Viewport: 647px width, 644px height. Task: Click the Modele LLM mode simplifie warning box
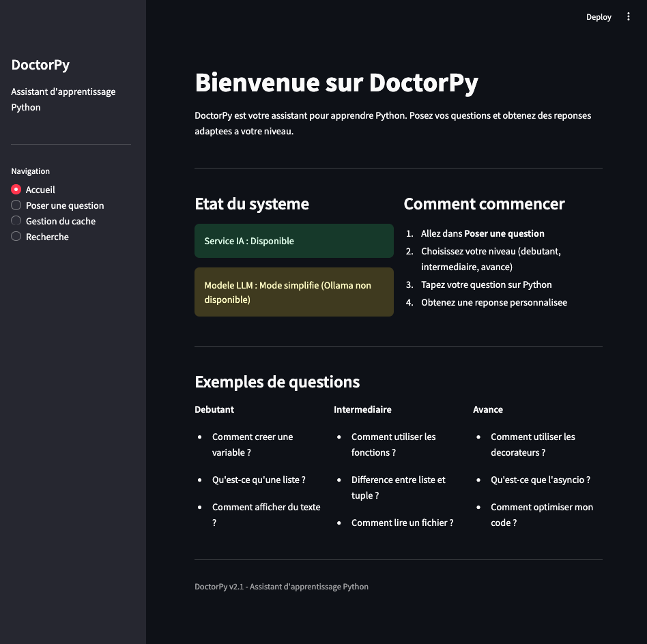pos(293,292)
